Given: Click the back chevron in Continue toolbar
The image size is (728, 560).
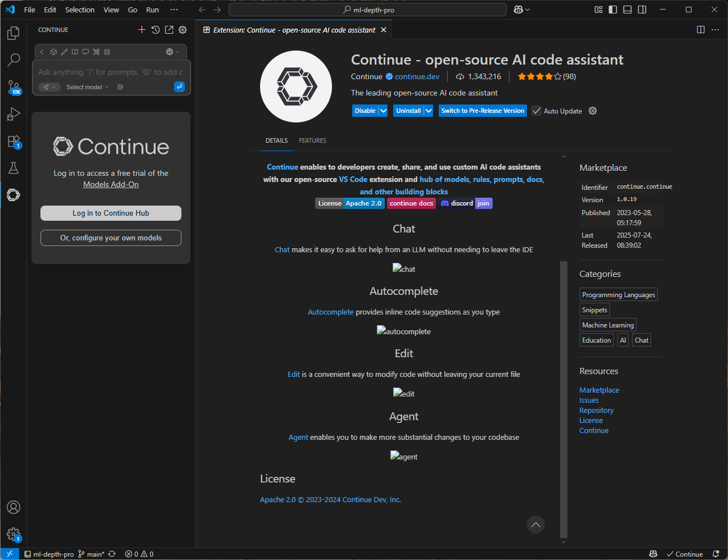Looking at the screenshot, I should [42, 52].
